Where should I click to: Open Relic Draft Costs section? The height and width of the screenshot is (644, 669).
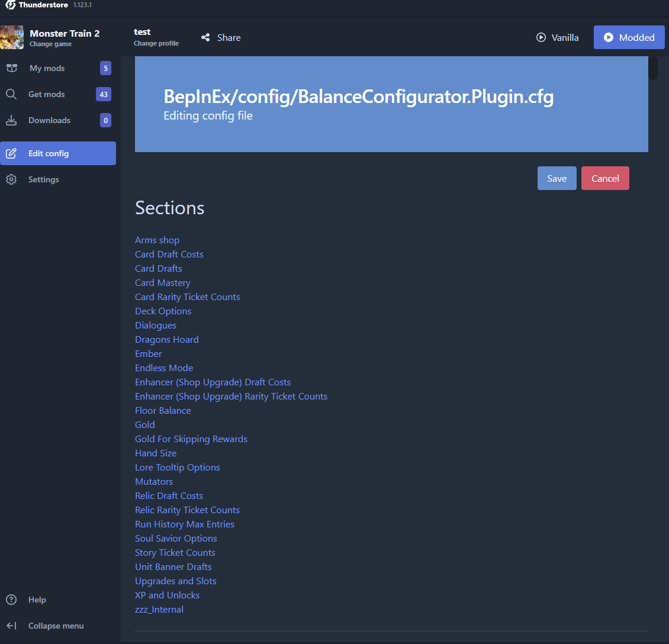[x=169, y=495]
